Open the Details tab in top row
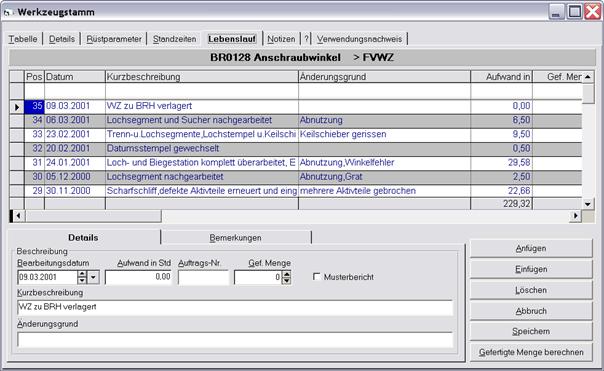The height and width of the screenshot is (371, 604). 62,39
